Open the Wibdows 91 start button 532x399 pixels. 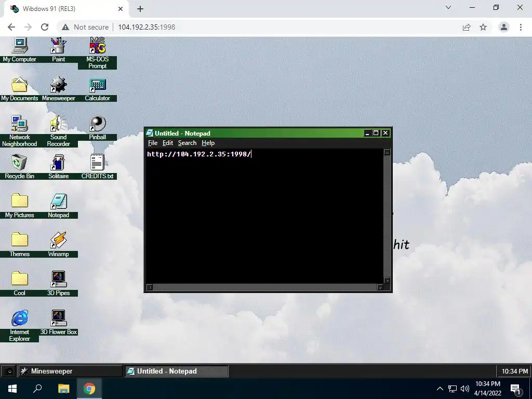tap(9, 371)
